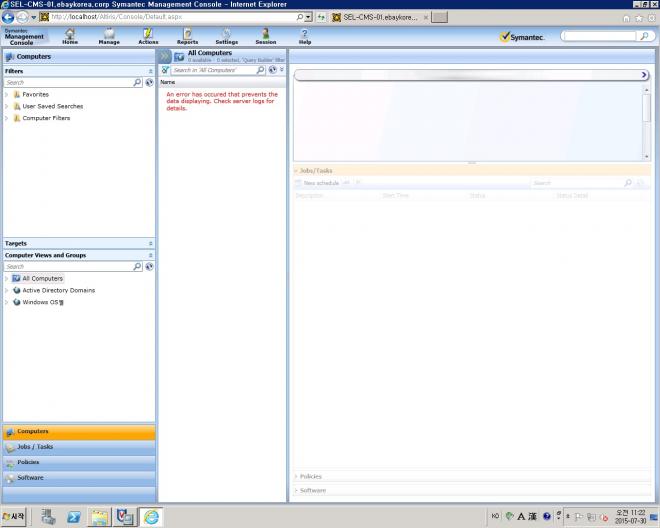Image resolution: width=660 pixels, height=528 pixels.
Task: Expand the Policies section in right pane
Action: [x=296, y=477]
